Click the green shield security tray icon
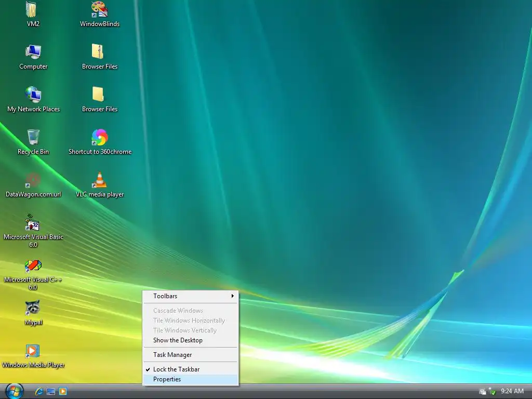This screenshot has width=532, height=399. point(492,392)
